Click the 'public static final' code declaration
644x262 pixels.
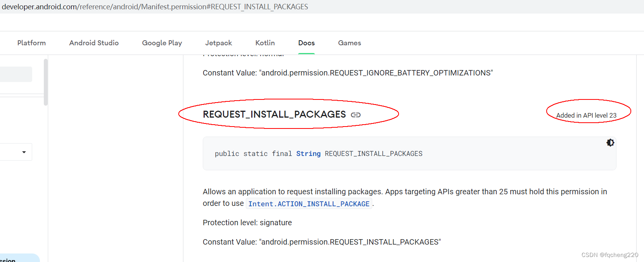coord(319,154)
